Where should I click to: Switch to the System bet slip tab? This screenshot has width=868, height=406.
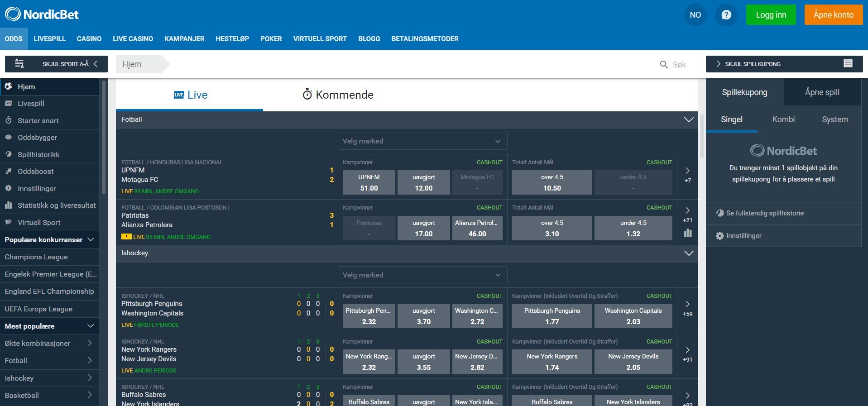[835, 119]
